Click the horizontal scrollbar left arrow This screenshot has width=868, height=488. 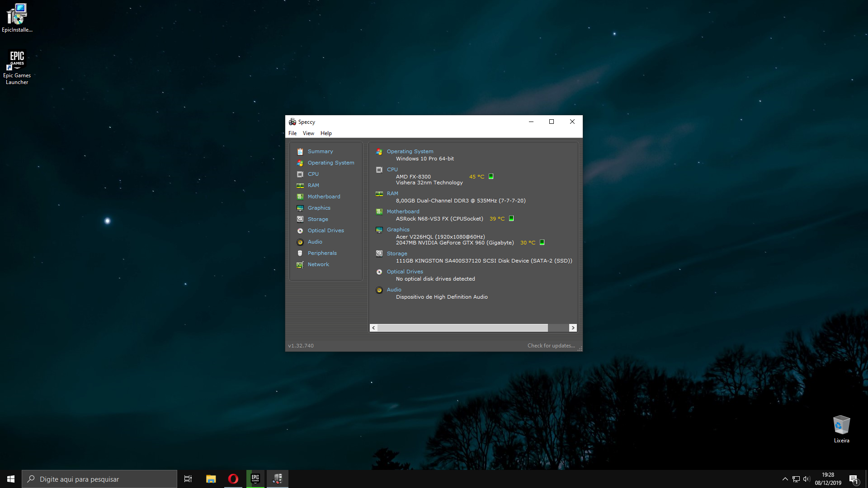[x=373, y=328]
